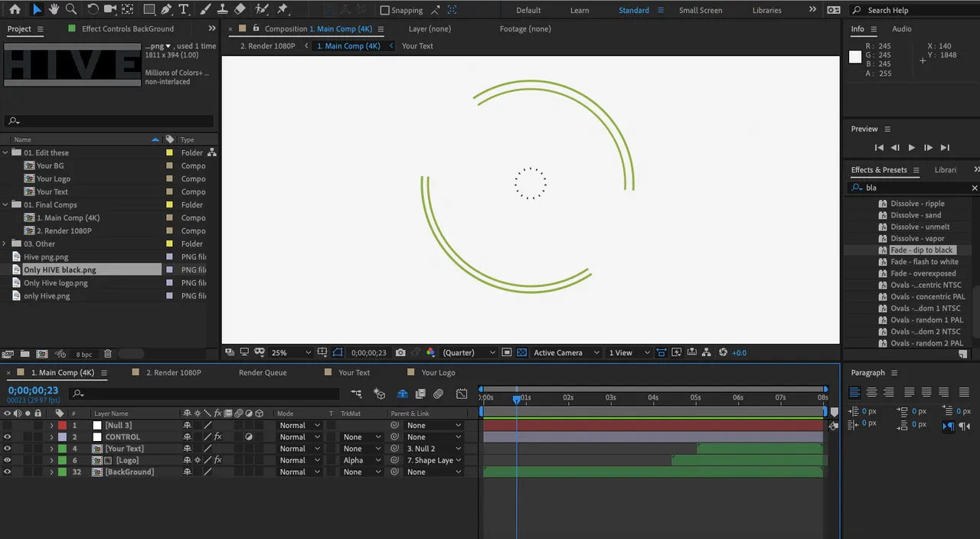This screenshot has width=980, height=539.
Task: Clear the Effects & Presets search
Action: [x=975, y=188]
